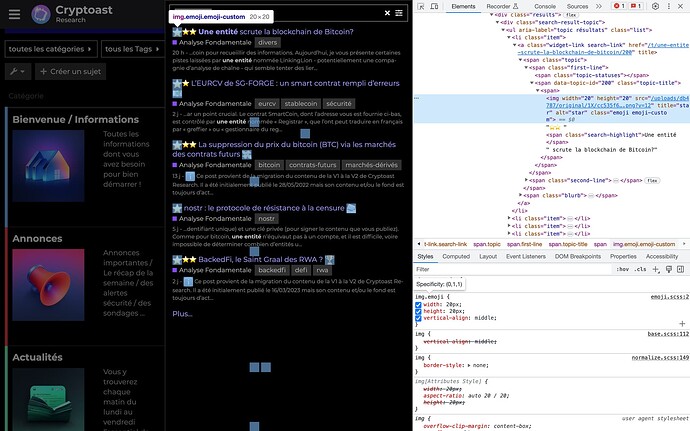This screenshot has width=690, height=431.
Task: Open the 'tous les Tags' dropdown
Action: click(x=132, y=49)
